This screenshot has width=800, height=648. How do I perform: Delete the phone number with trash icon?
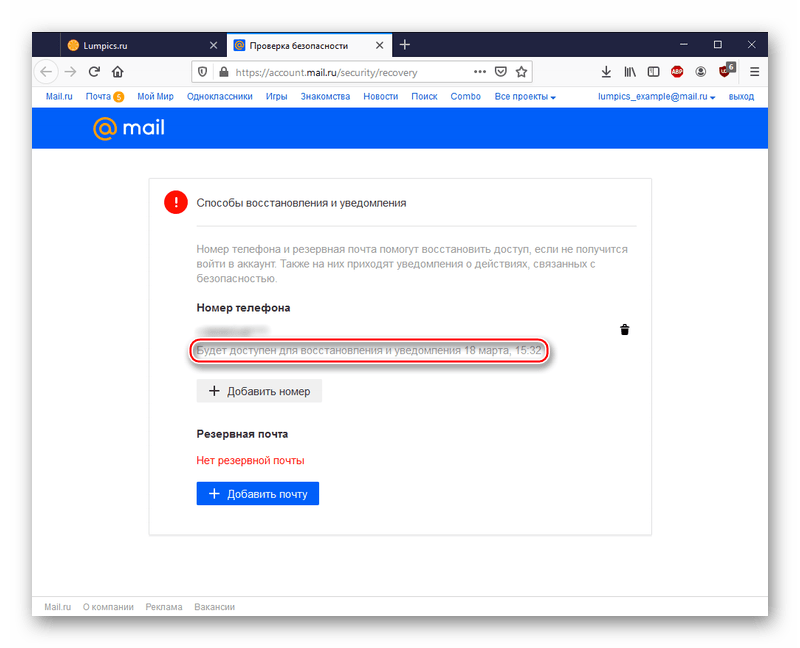tap(625, 330)
